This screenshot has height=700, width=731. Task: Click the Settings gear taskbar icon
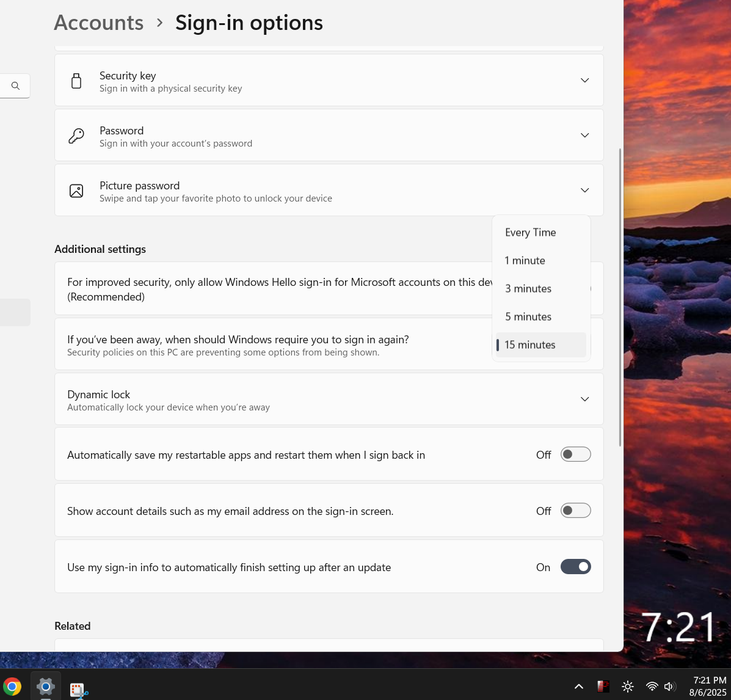click(46, 687)
